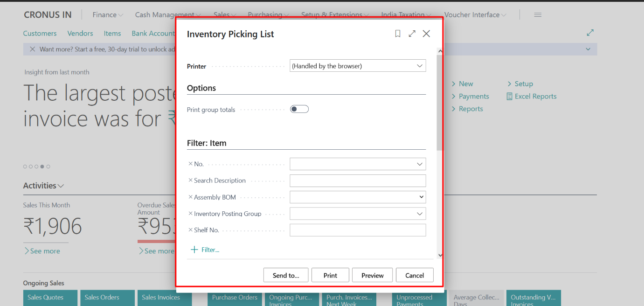Open the Printer dropdown

coord(420,65)
